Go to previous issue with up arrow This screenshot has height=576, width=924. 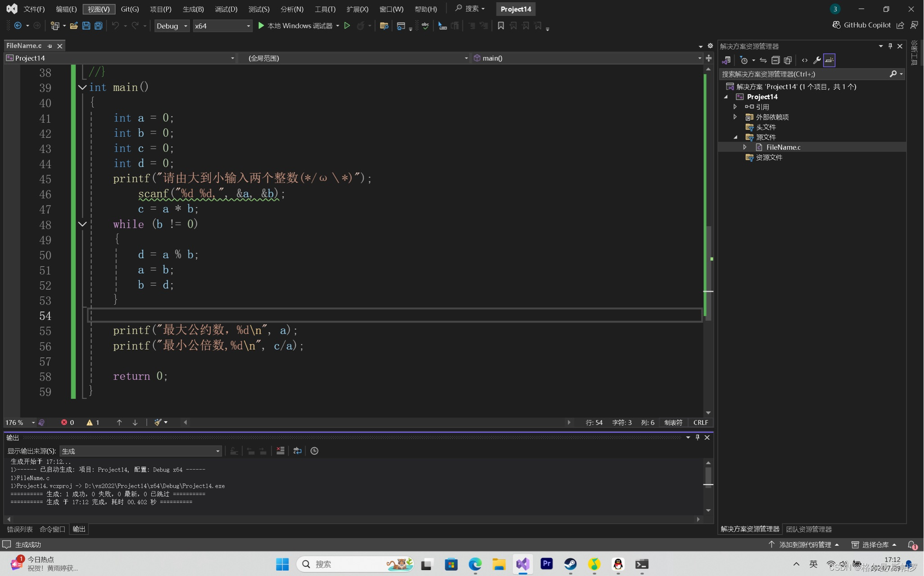[119, 422]
